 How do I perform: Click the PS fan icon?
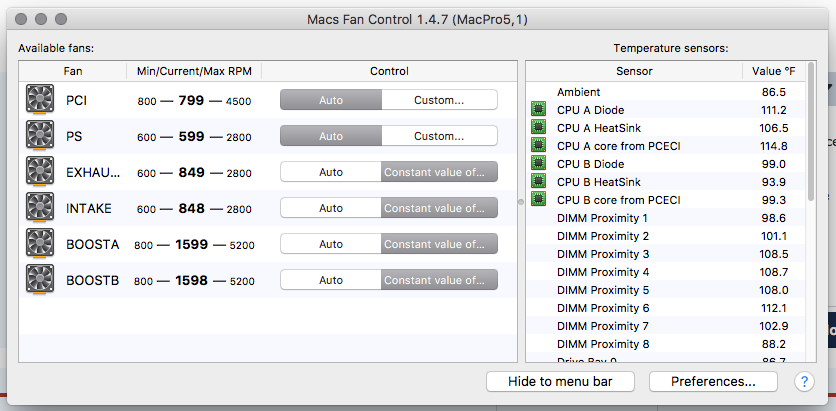[x=40, y=136]
